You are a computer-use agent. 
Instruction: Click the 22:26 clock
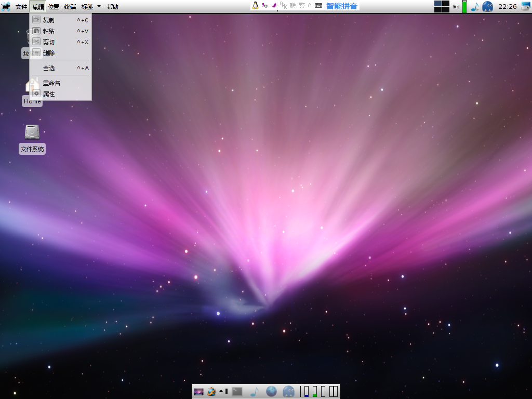click(507, 6)
